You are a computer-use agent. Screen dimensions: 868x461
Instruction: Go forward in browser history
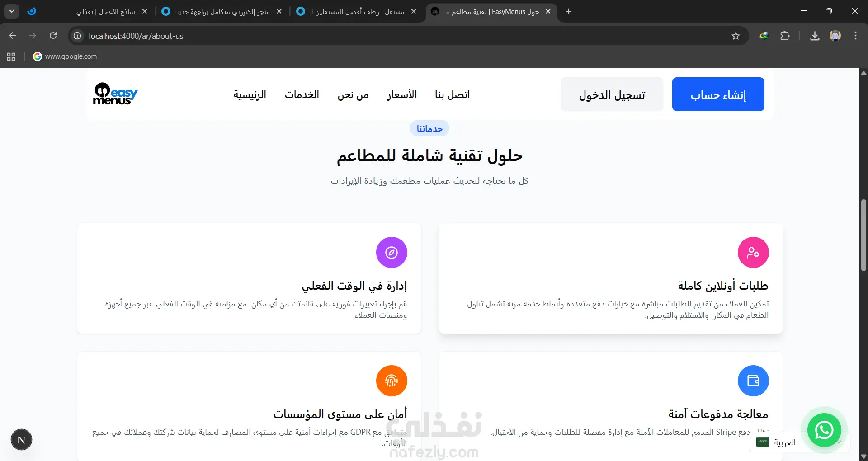pyautogui.click(x=33, y=36)
